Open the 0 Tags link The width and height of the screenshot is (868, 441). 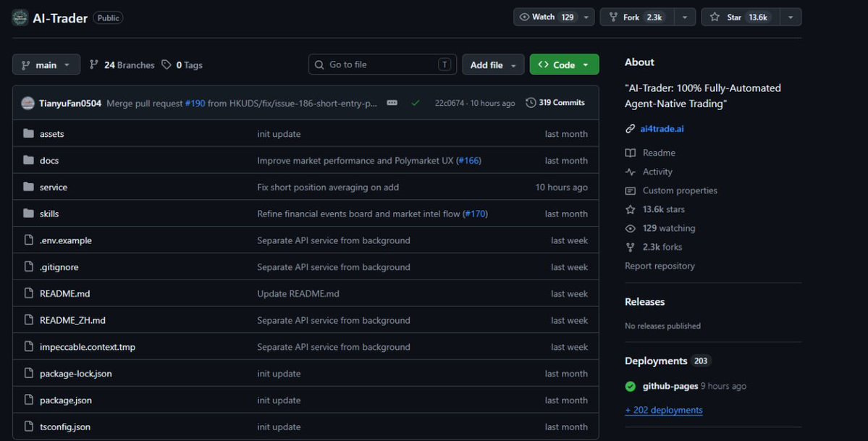(182, 65)
